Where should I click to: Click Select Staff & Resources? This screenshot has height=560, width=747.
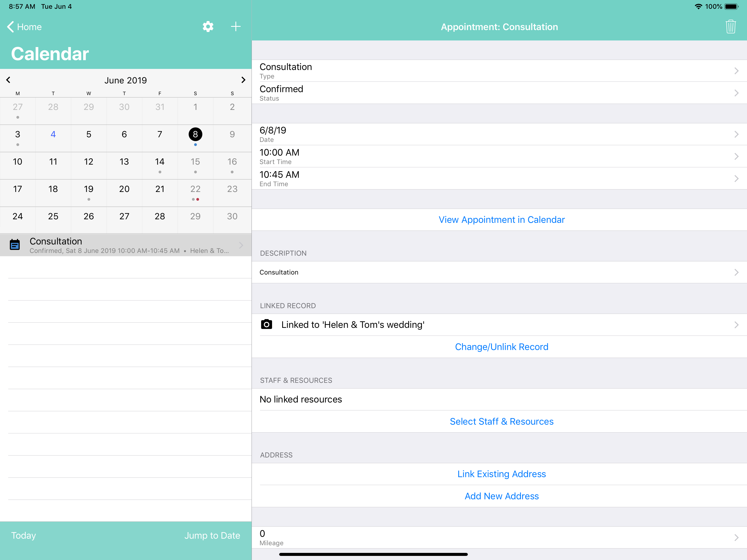pyautogui.click(x=501, y=422)
